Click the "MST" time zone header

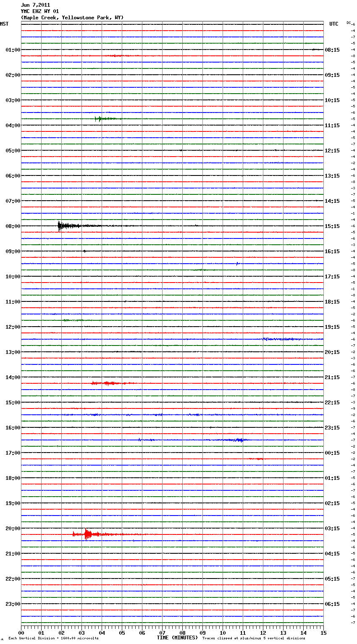4,24
